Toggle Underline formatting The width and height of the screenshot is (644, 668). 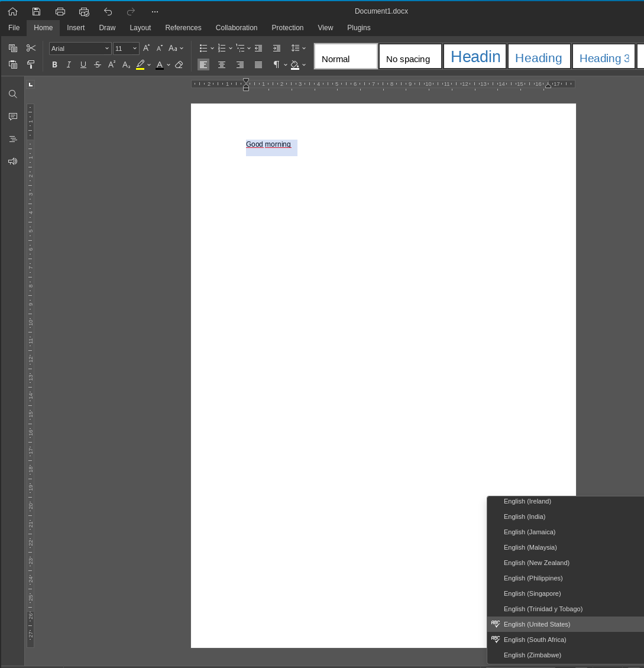(x=83, y=64)
